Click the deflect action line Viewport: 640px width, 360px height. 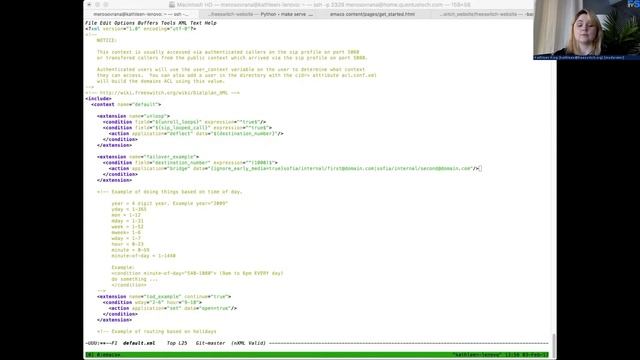point(196,133)
